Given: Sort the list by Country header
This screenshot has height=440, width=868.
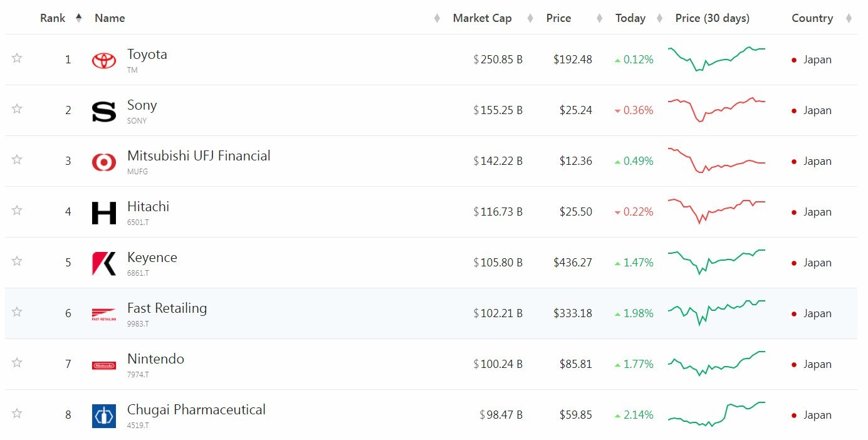Looking at the screenshot, I should [812, 18].
